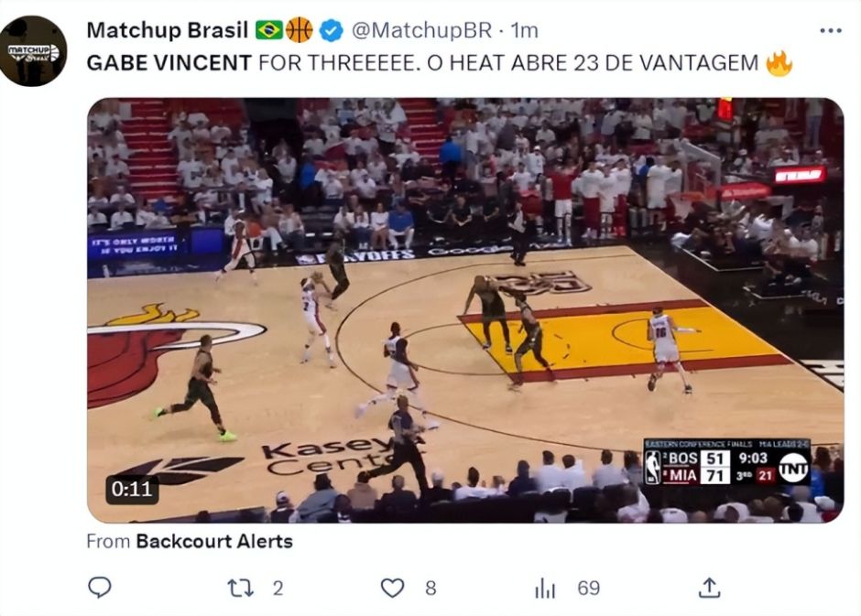Click the retweet count number 2
This screenshot has height=616, width=861.
click(278, 588)
